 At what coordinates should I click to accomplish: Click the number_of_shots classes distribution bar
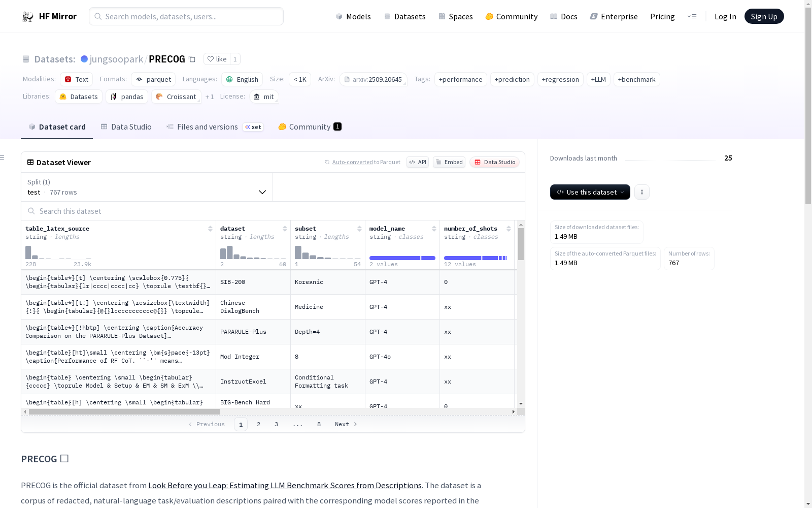[x=476, y=258]
